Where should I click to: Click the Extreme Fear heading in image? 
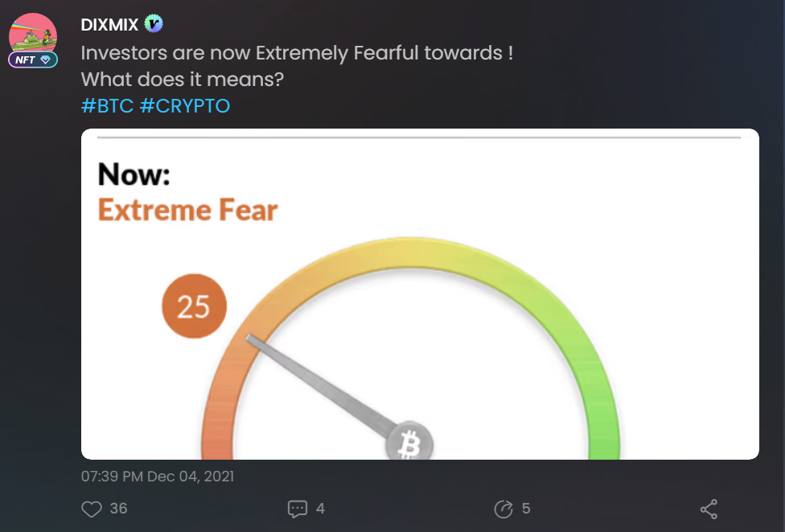pyautogui.click(x=187, y=210)
